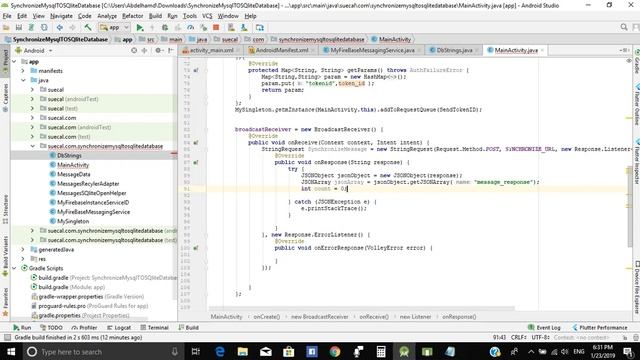Click in the Windows search box
Image resolution: width=640 pixels, height=360 pixels.
coord(102,351)
